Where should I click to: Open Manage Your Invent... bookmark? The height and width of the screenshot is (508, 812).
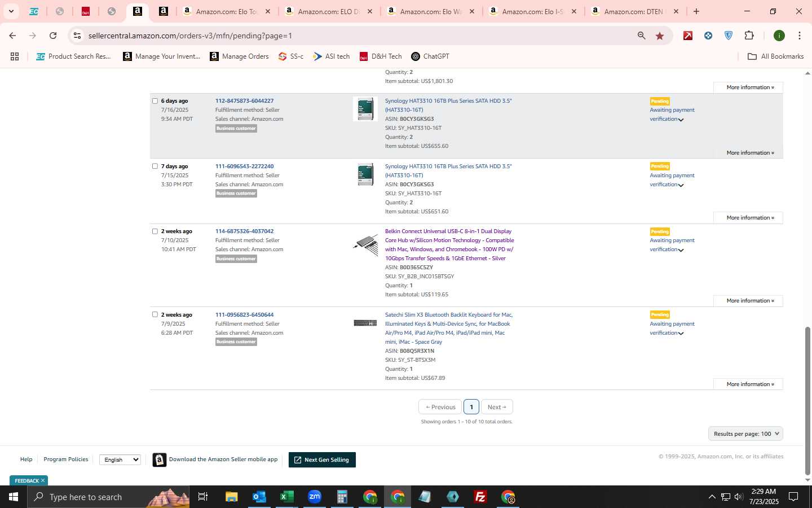(x=162, y=56)
